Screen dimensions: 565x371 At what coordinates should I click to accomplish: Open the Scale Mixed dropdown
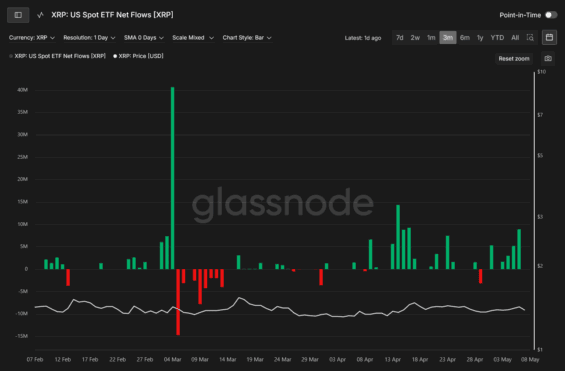(x=193, y=38)
